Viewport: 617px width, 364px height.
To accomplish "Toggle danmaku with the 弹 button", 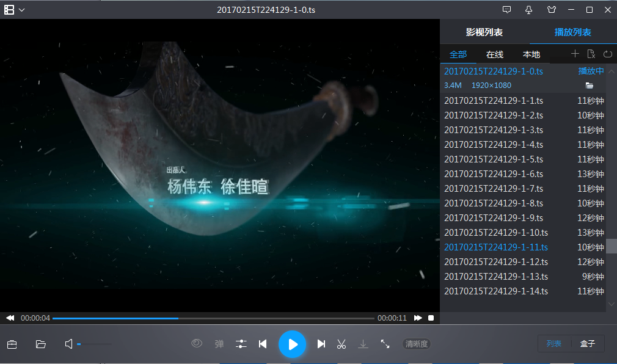I will 219,344.
